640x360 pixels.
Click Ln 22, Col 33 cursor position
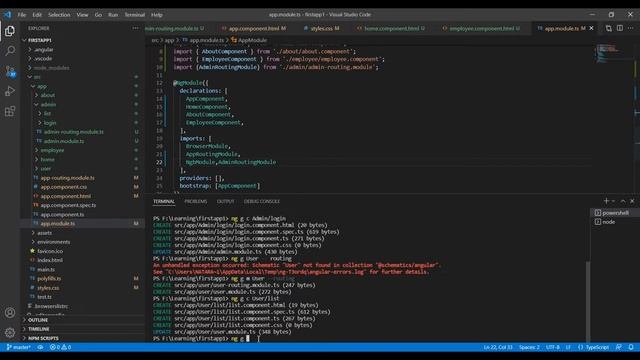[498, 347]
